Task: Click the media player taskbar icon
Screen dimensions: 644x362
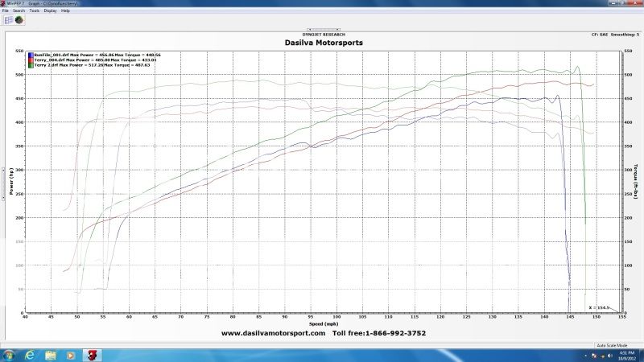Action: click(68, 354)
